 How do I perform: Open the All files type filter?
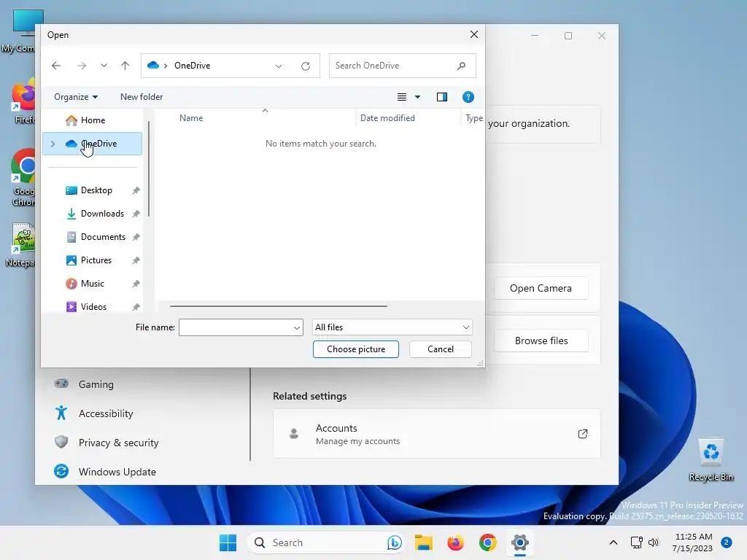point(392,327)
